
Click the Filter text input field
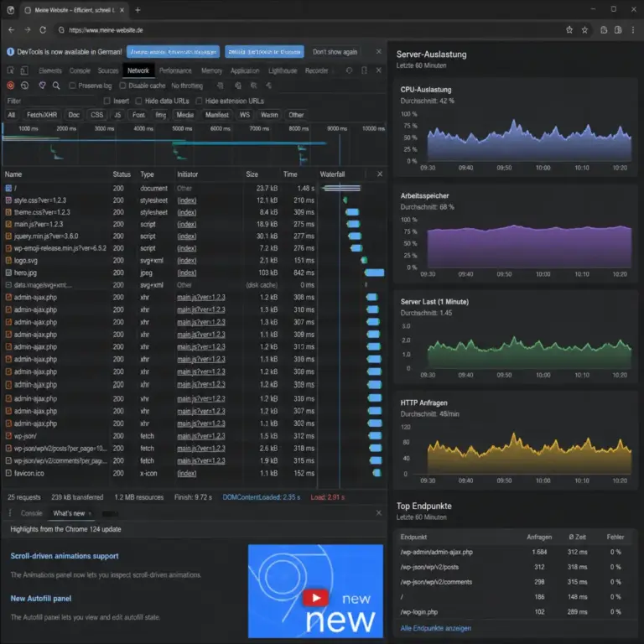pos(51,101)
